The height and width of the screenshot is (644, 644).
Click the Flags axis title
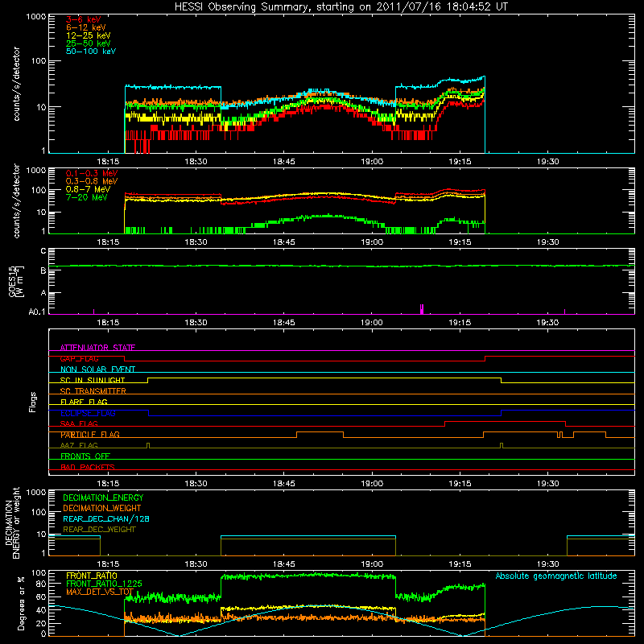coord(32,402)
